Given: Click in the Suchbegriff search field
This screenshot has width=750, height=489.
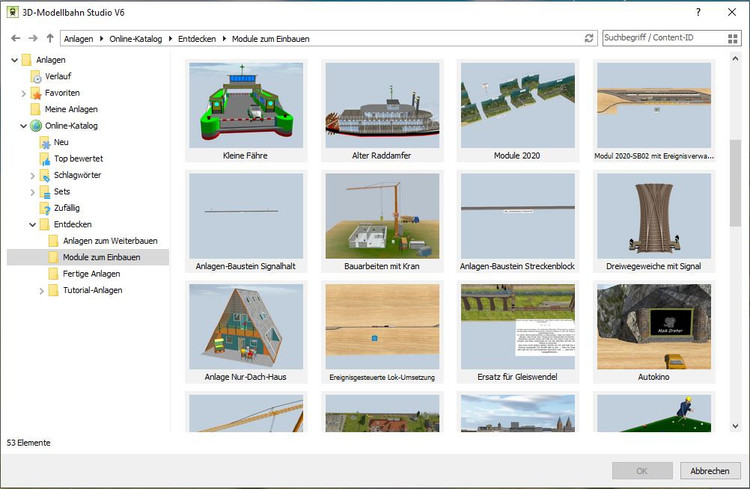Looking at the screenshot, I should click(660, 38).
